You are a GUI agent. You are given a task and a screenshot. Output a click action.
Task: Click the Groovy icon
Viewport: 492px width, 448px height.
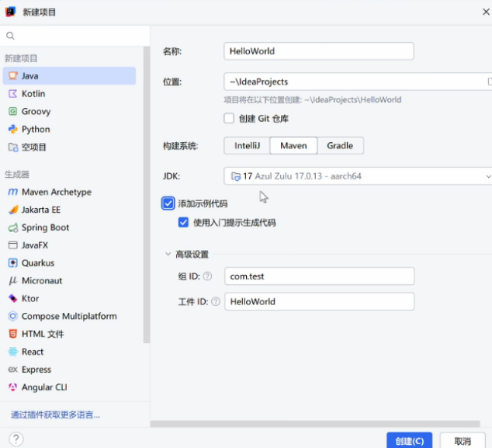pyautogui.click(x=13, y=111)
